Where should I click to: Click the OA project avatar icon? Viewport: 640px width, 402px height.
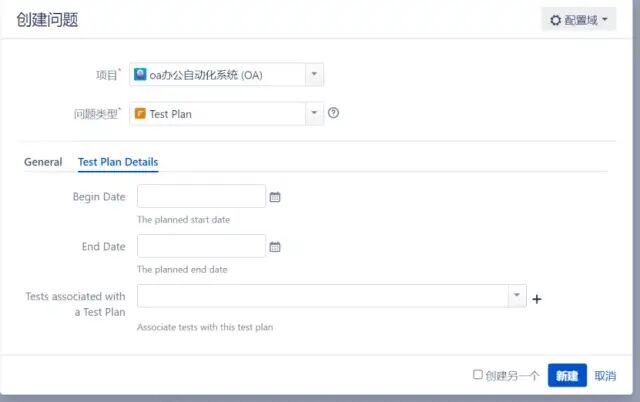pos(140,74)
